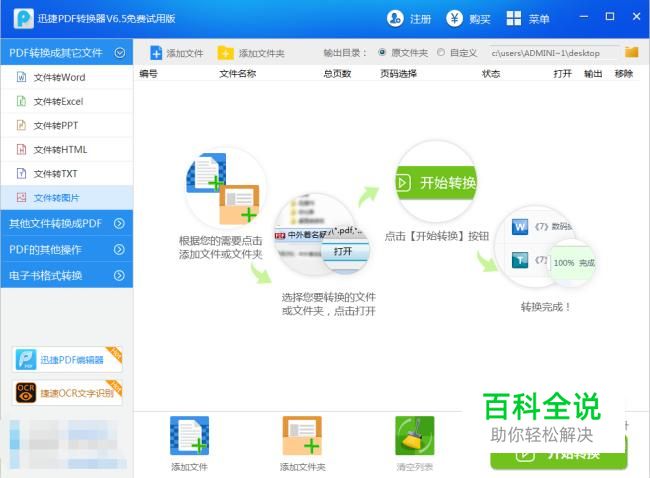The height and width of the screenshot is (478, 650).
Task: Click the large 添加文件 icon at bottom
Action: (x=189, y=436)
